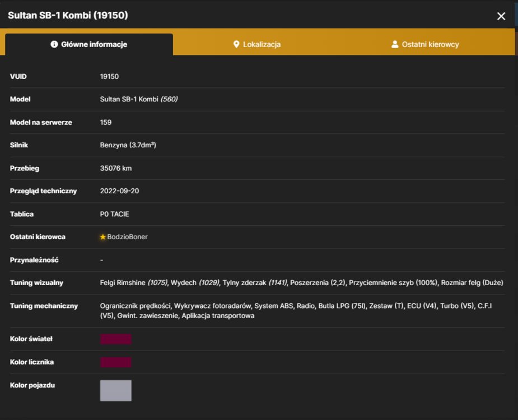Open the Ostatni kierowcy tab
Image resolution: width=518 pixels, height=420 pixels.
[425, 44]
